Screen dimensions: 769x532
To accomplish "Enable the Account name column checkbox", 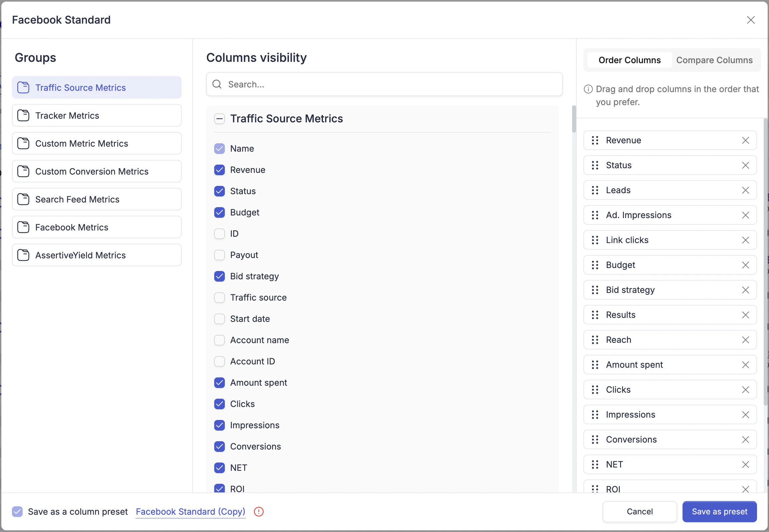I will (x=220, y=340).
